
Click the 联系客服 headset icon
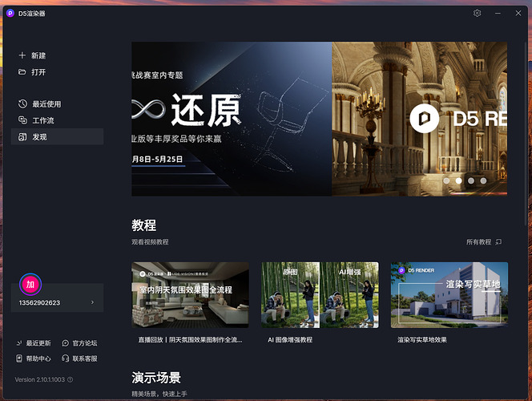pyautogui.click(x=66, y=358)
